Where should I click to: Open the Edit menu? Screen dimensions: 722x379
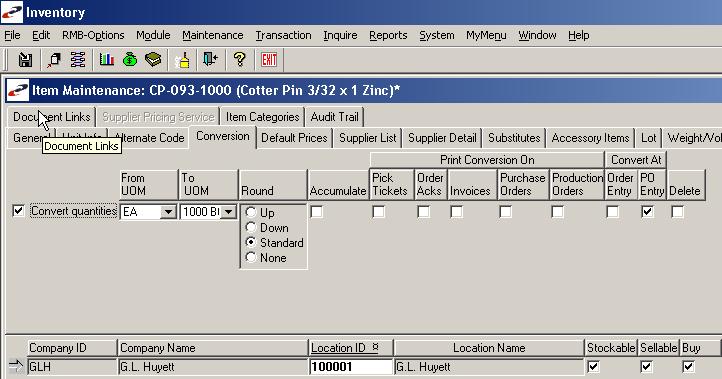[41, 35]
